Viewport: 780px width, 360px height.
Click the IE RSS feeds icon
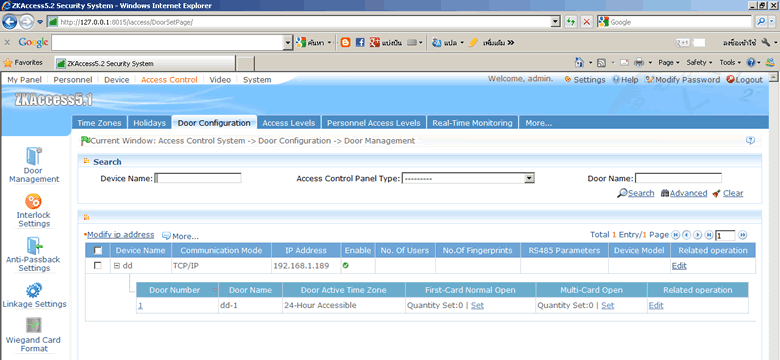click(601, 63)
